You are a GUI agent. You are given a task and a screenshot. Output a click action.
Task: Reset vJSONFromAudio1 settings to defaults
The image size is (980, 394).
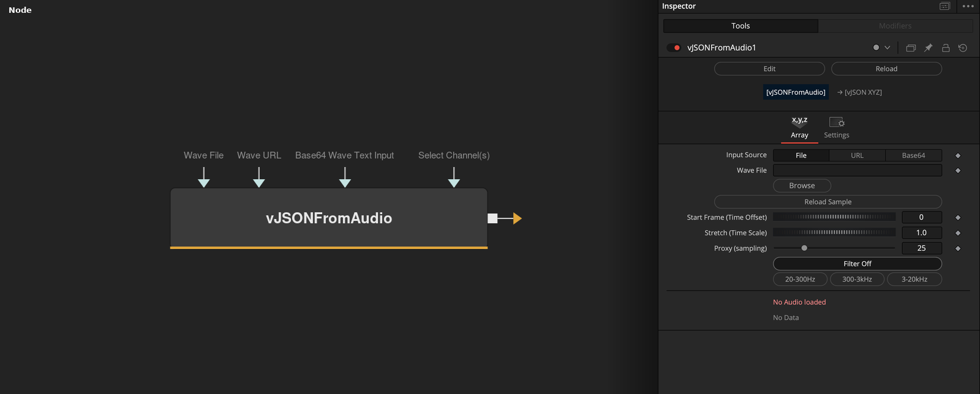coord(963,48)
